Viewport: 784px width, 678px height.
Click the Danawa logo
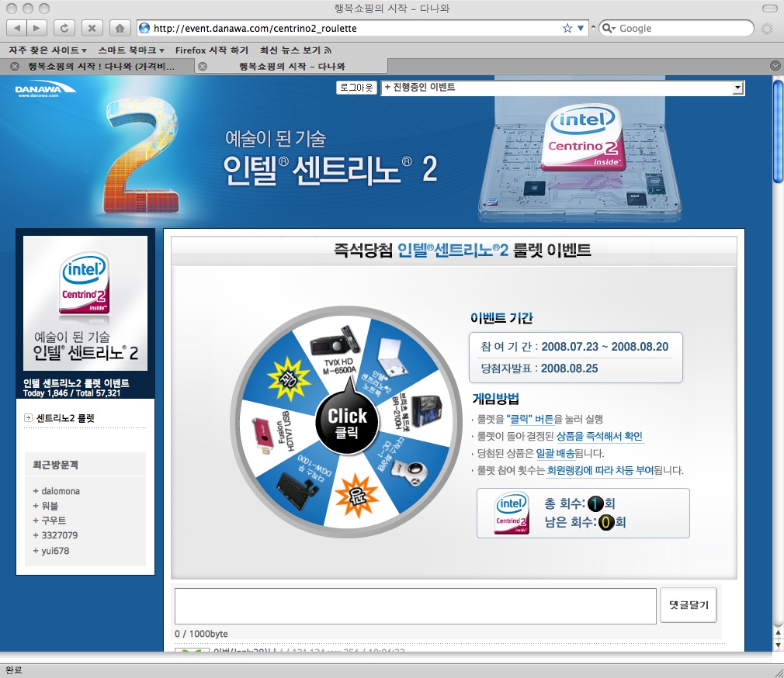[45, 90]
